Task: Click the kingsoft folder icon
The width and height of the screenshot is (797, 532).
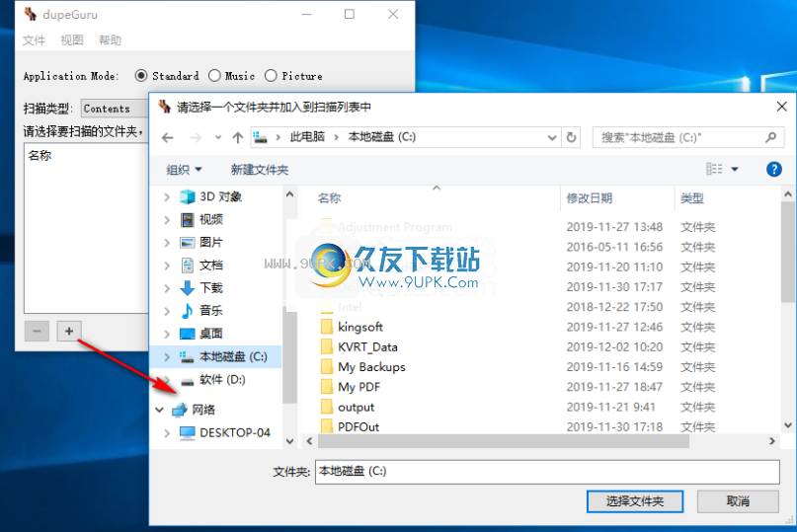Action: 327,327
